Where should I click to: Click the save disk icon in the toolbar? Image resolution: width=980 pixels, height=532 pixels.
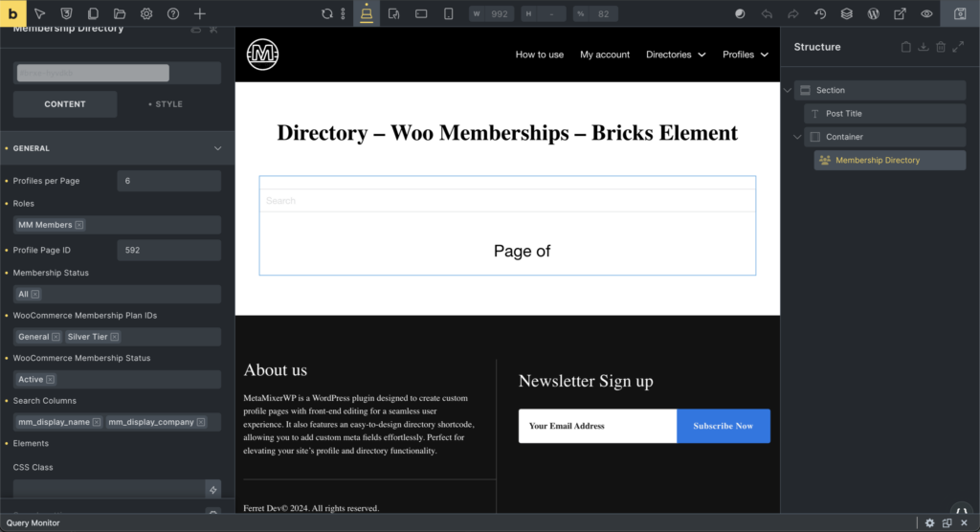[959, 14]
